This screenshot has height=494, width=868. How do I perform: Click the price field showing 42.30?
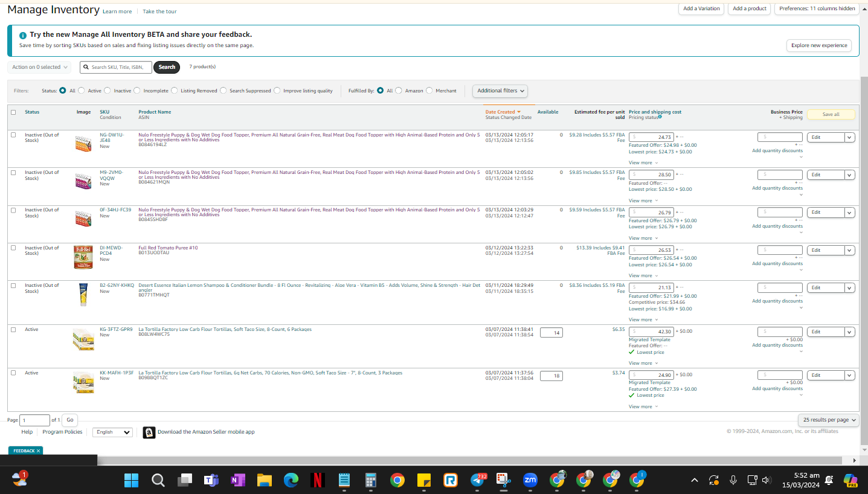(x=651, y=332)
